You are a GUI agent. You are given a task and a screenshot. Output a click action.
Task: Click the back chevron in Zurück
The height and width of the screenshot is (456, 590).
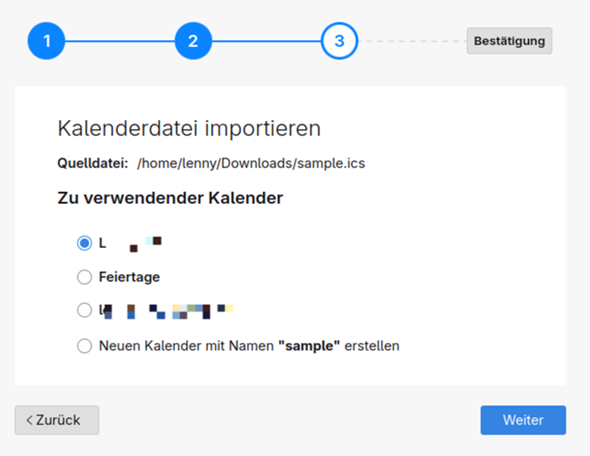point(29,420)
